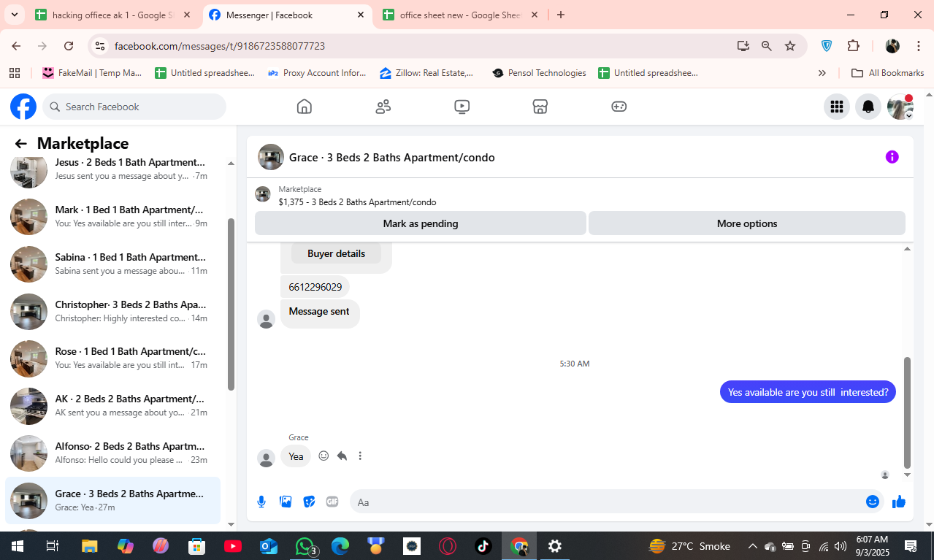This screenshot has height=560, width=934.
Task: Click the Facebook logo
Action: coord(23,107)
